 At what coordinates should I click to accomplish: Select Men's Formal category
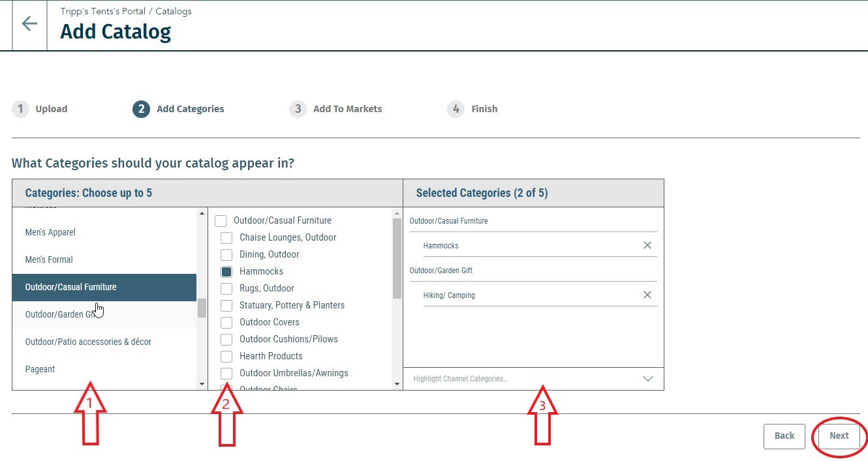[104, 260]
